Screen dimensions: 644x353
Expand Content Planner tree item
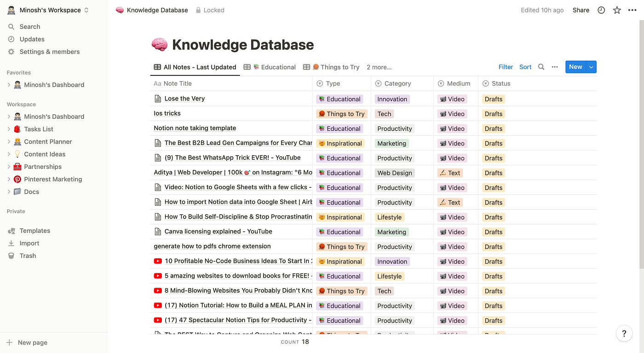click(x=9, y=142)
